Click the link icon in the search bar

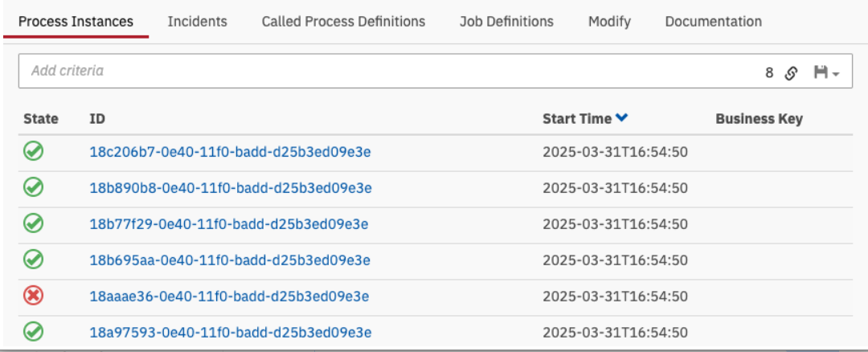791,72
